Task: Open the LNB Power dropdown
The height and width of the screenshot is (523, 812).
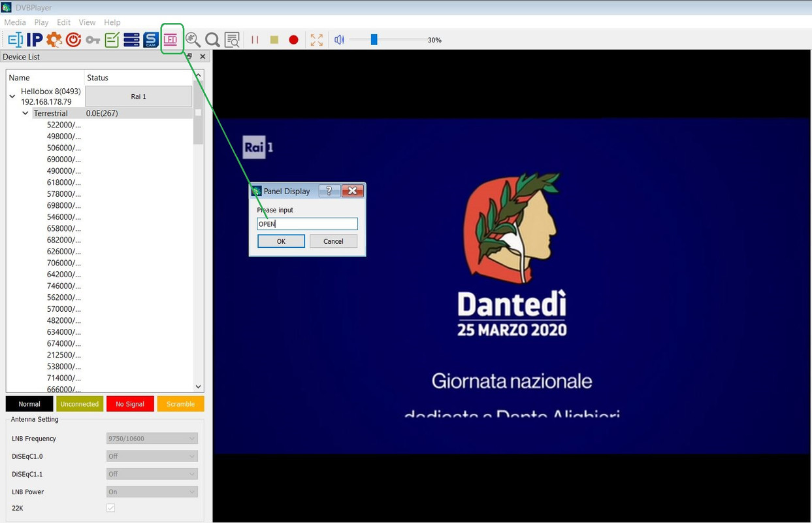Action: pos(152,492)
